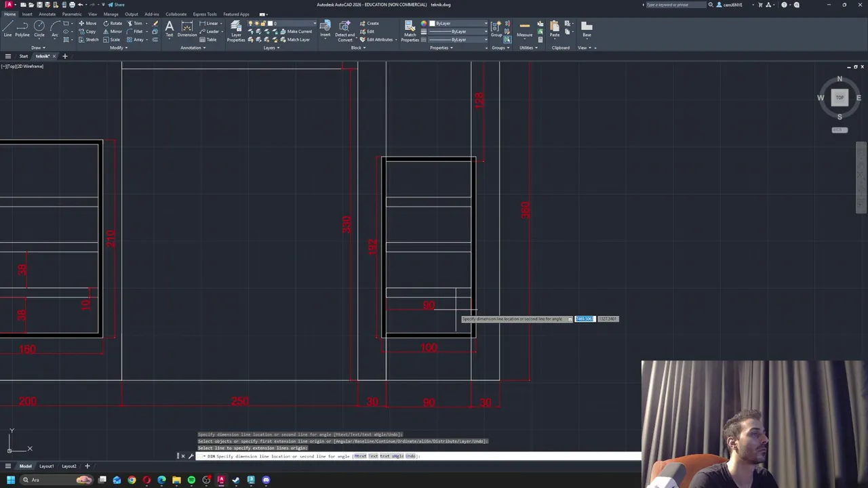Activate the Scale command
868x488 pixels.
coord(111,39)
